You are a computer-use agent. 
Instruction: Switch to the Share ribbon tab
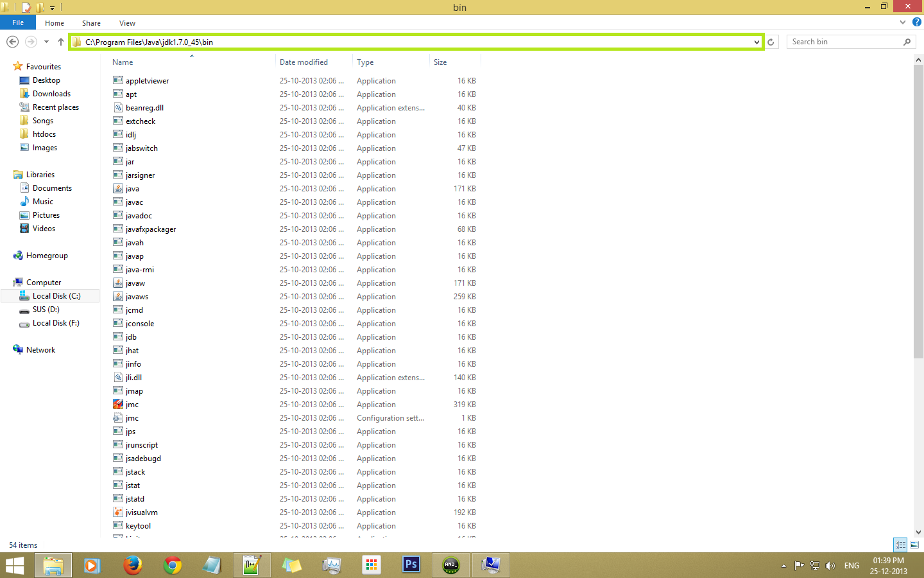pyautogui.click(x=91, y=23)
